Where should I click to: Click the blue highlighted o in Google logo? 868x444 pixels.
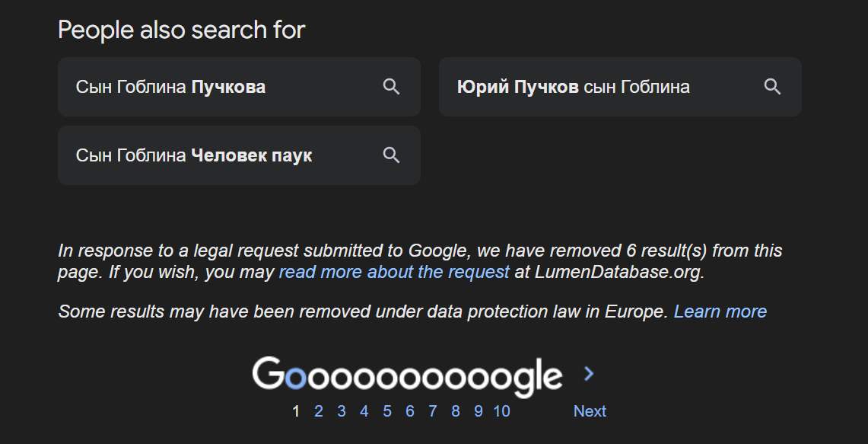(x=296, y=378)
